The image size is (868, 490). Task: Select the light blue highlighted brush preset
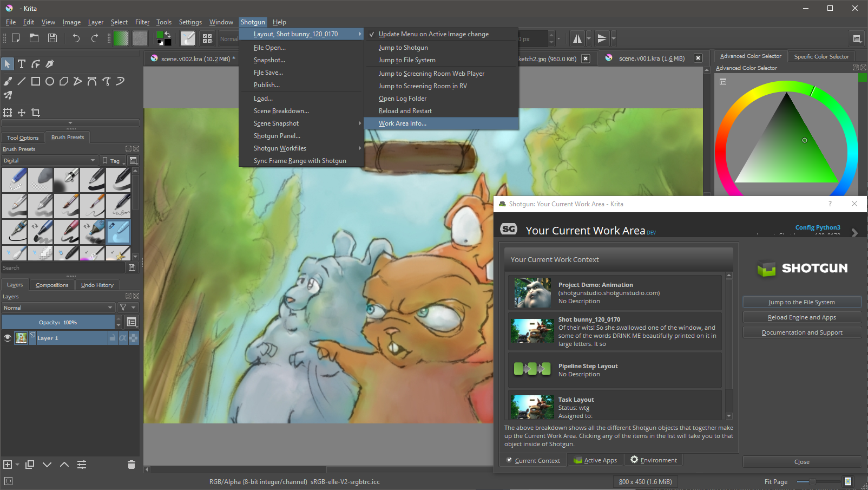pos(119,231)
